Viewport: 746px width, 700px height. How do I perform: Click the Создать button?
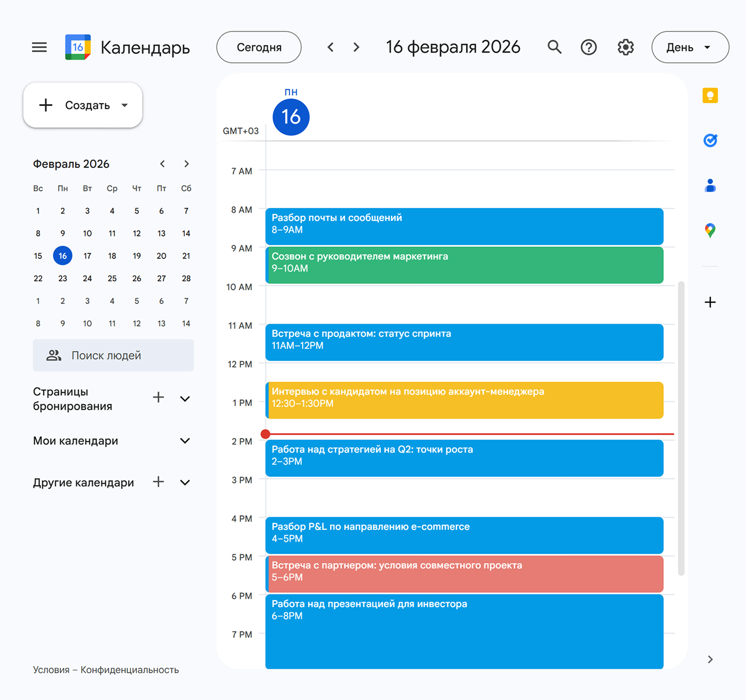[x=82, y=105]
